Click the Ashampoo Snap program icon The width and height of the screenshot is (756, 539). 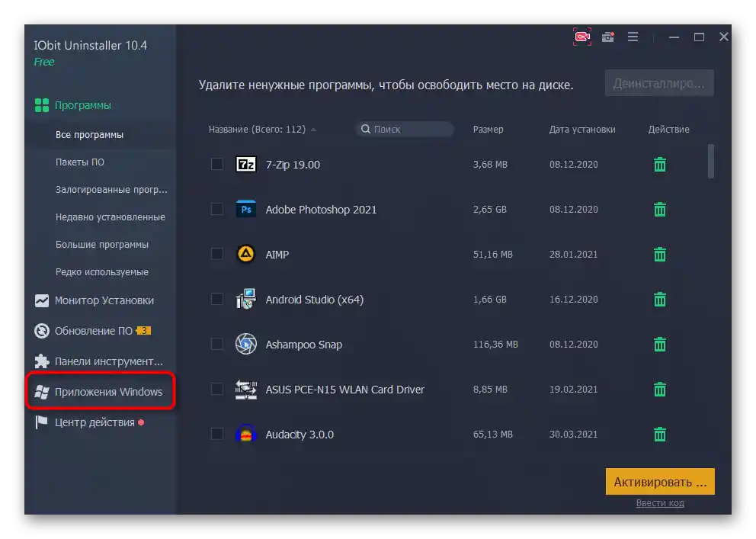coord(246,345)
